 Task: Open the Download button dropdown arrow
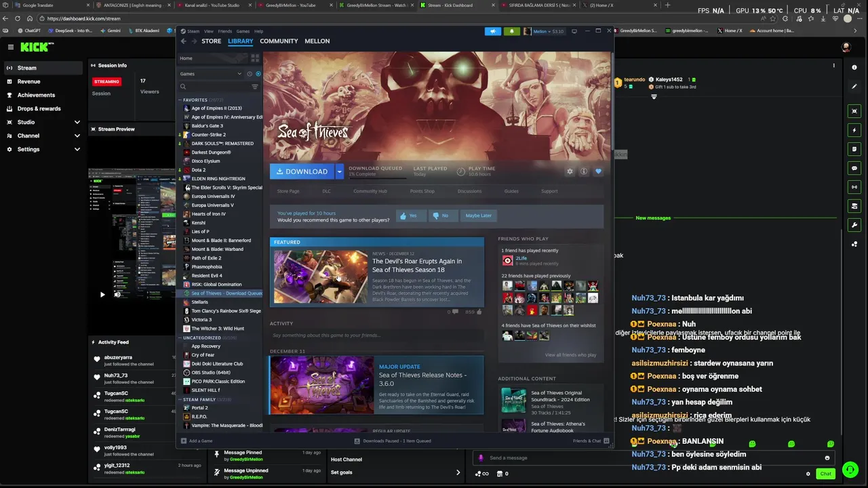point(340,171)
